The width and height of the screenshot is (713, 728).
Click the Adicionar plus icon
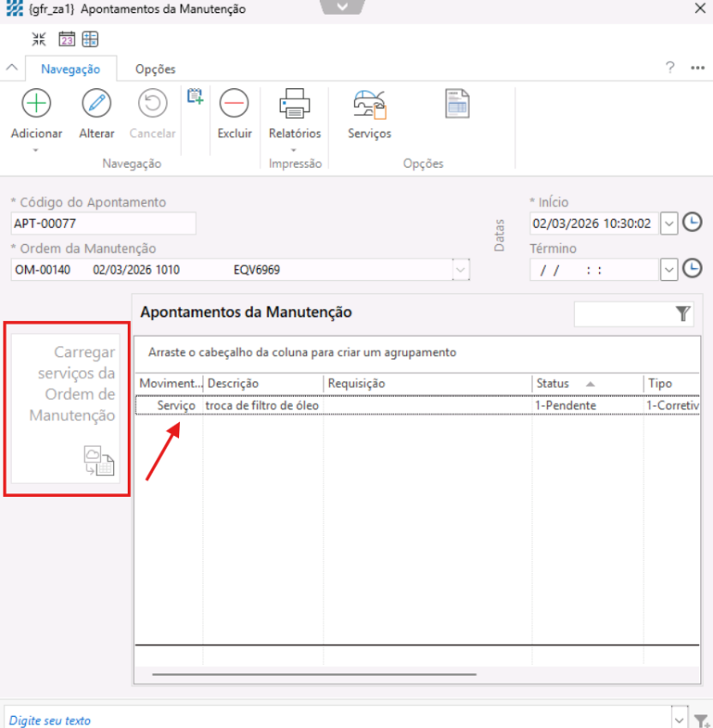(x=36, y=104)
